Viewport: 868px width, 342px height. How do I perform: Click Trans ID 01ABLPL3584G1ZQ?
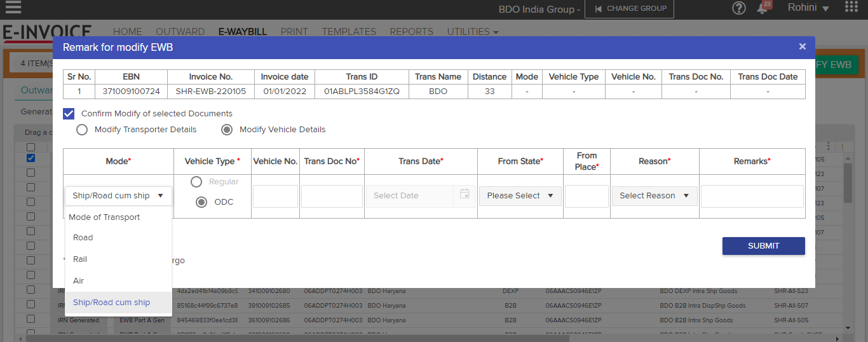[x=362, y=92]
